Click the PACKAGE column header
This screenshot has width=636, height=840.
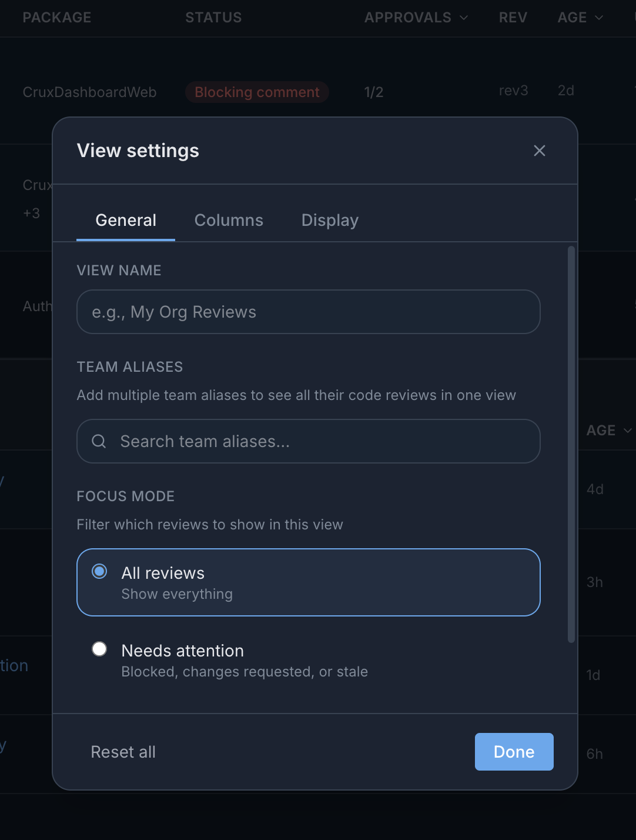56,18
